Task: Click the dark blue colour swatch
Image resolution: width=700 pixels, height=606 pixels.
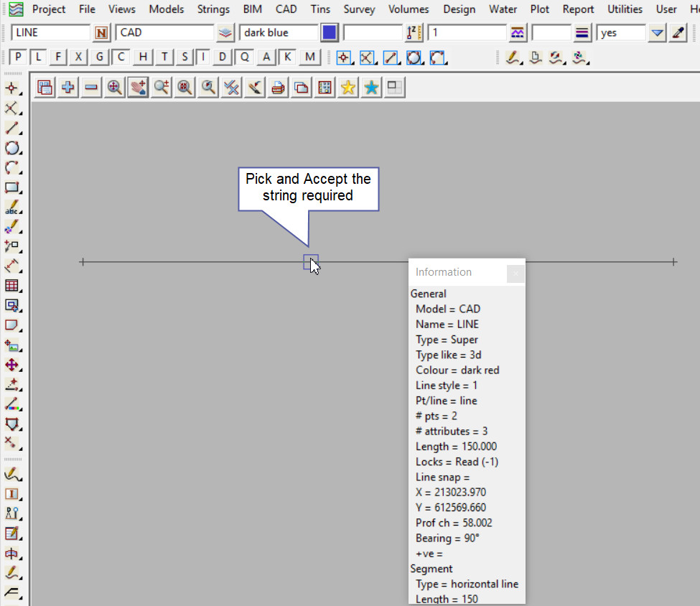Action: click(330, 33)
